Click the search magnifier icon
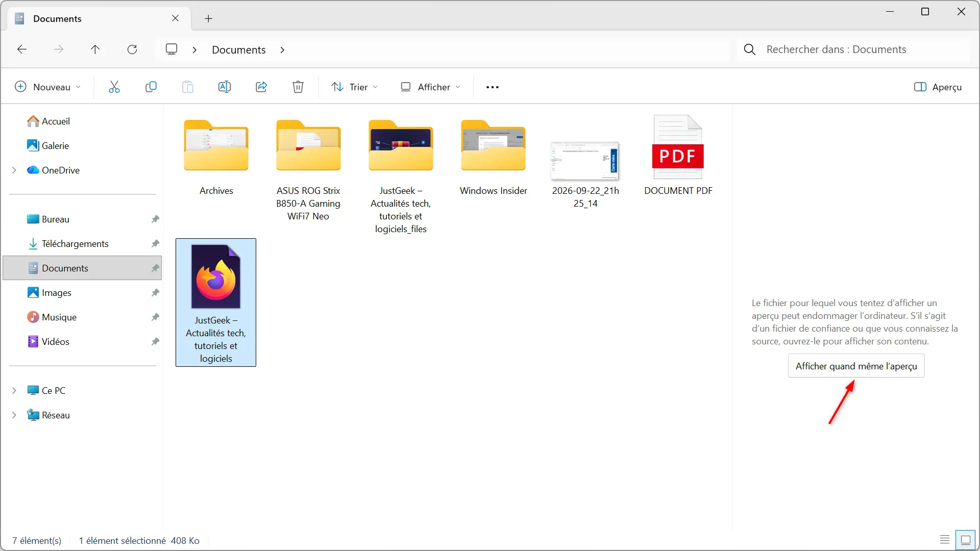Image resolution: width=980 pixels, height=551 pixels. click(x=750, y=49)
